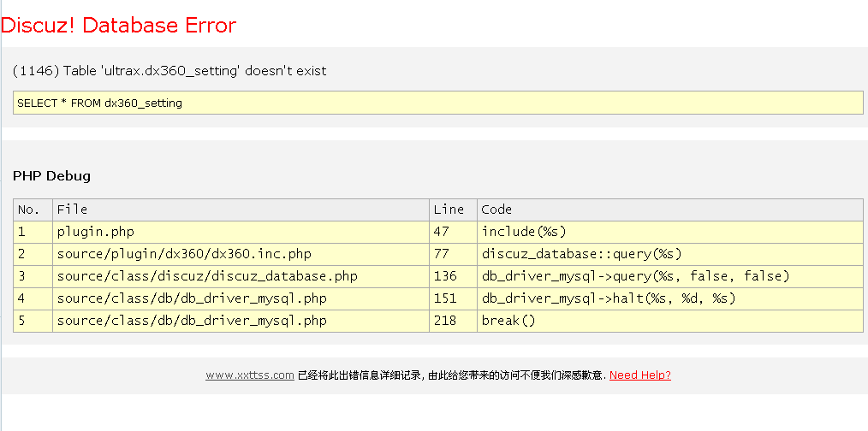Select the plugin.php file cell
The width and height of the screenshot is (868, 431).
[241, 232]
